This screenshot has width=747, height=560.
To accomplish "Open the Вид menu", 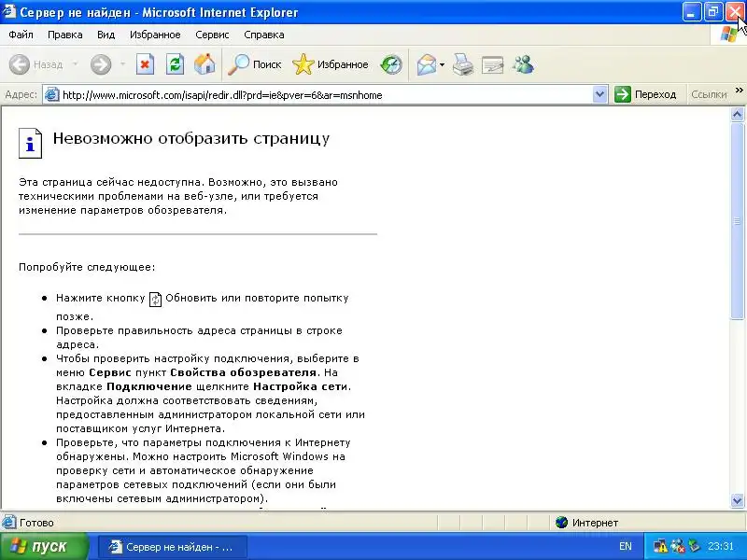I will coord(106,35).
